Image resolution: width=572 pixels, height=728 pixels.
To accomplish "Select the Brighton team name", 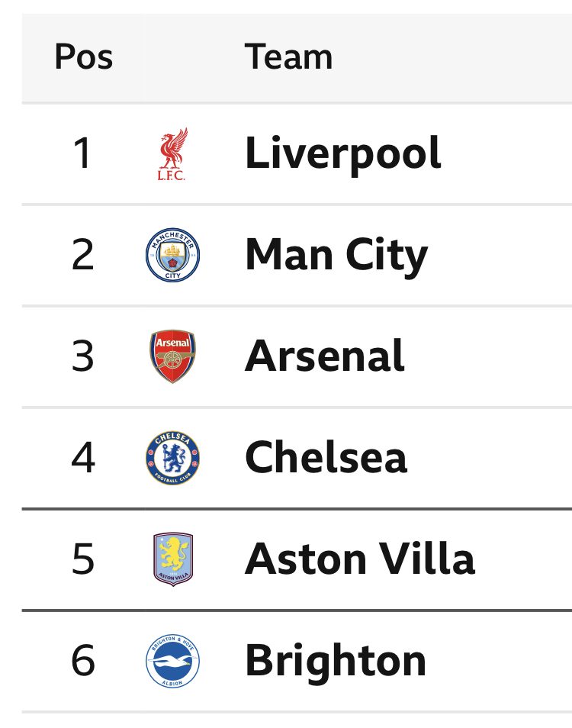I will pyautogui.click(x=336, y=661).
